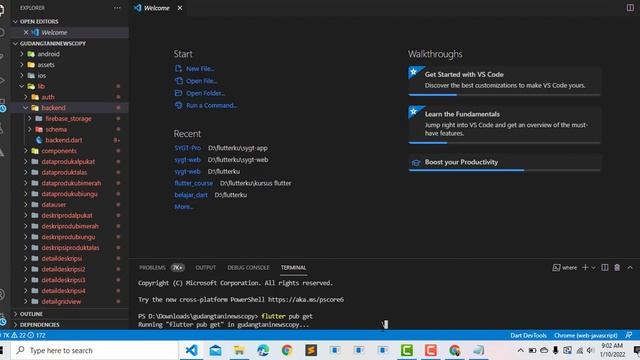This screenshot has height=360, width=640.
Task: Click Windows search box
Action: tap(94, 351)
